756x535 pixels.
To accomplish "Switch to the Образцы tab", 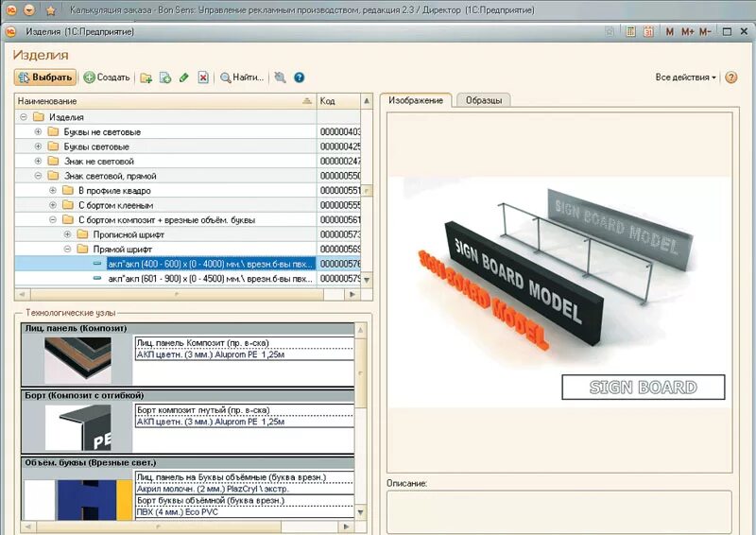I will tap(484, 100).
